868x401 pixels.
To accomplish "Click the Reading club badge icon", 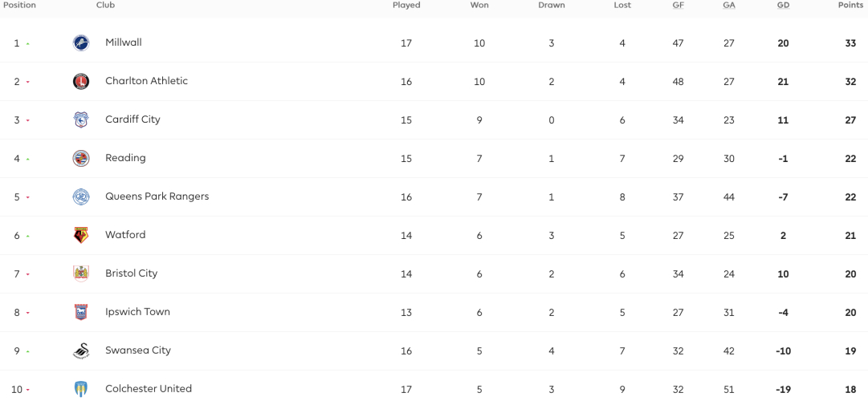I will point(81,158).
